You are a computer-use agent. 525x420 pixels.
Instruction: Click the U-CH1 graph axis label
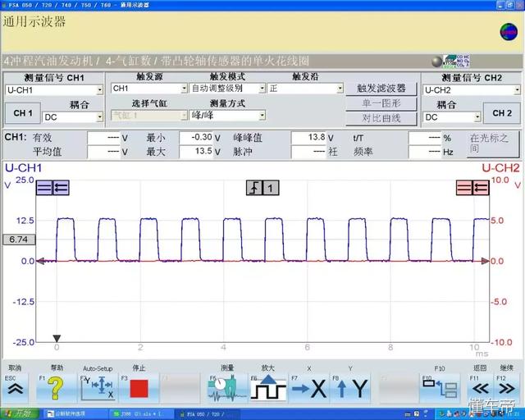(x=24, y=168)
